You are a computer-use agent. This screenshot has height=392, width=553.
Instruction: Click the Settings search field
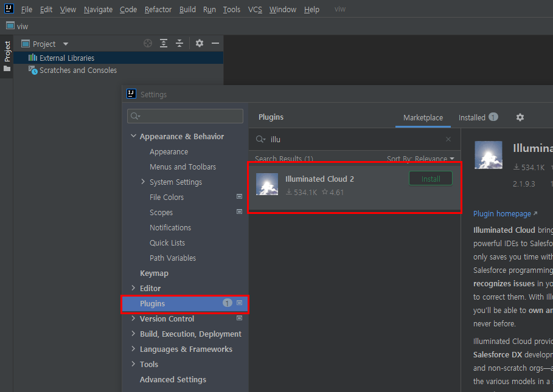point(185,116)
